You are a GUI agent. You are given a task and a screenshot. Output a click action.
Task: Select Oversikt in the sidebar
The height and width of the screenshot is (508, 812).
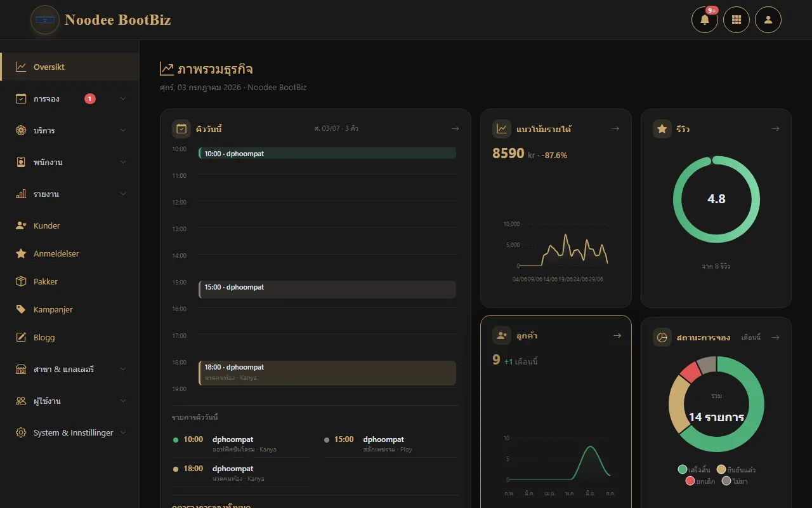click(70, 67)
